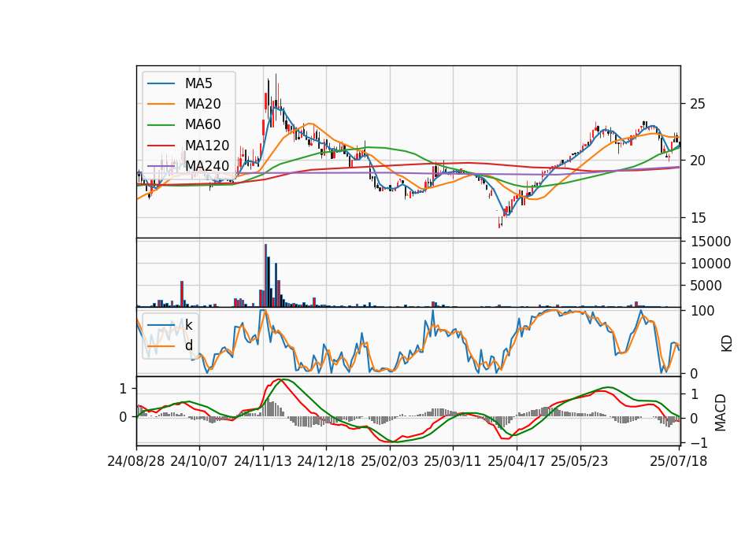Click the KD vertical axis title

click(726, 344)
